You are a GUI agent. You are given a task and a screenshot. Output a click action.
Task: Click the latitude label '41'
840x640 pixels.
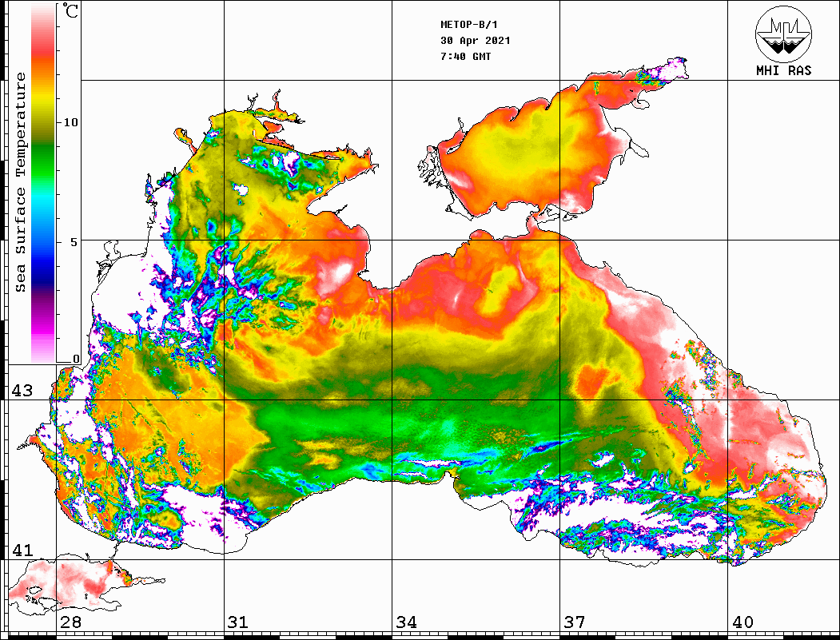pos(22,550)
